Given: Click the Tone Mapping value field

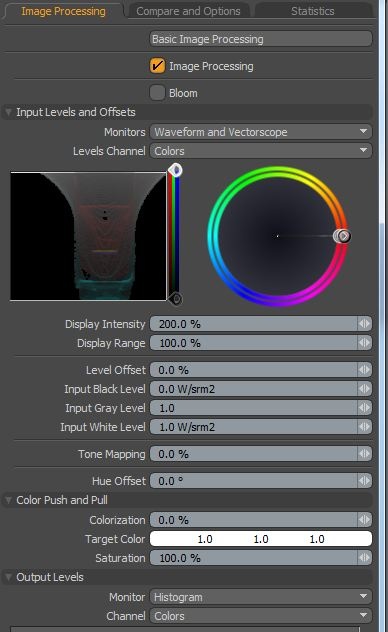Looking at the screenshot, I should tap(253, 454).
